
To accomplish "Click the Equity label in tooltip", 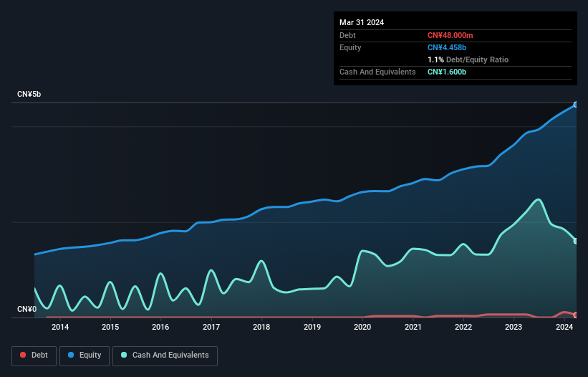I will pyautogui.click(x=350, y=47).
